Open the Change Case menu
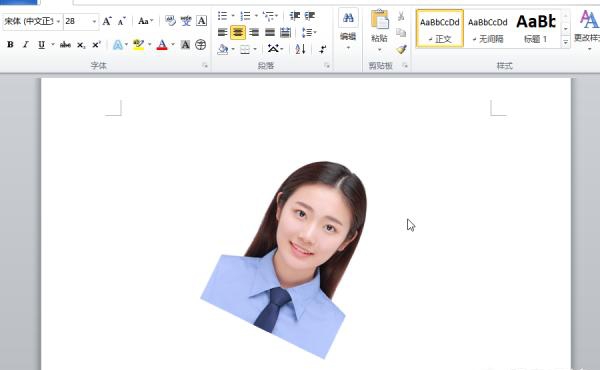The width and height of the screenshot is (600, 370). pos(145,21)
